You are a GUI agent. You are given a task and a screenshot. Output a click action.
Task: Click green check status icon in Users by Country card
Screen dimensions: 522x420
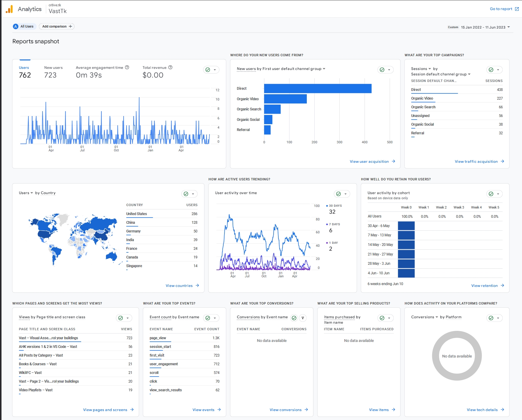186,194
